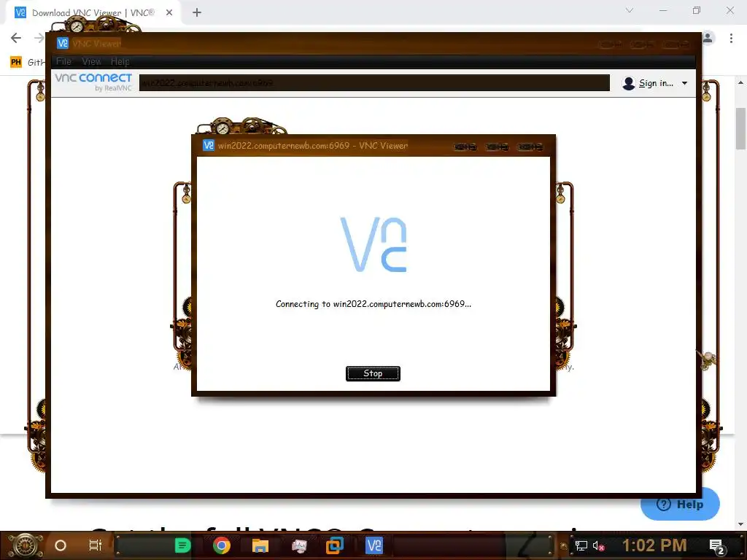Image resolution: width=747 pixels, height=560 pixels.
Task: Click the Chrome profile avatar icon
Action: [x=708, y=38]
